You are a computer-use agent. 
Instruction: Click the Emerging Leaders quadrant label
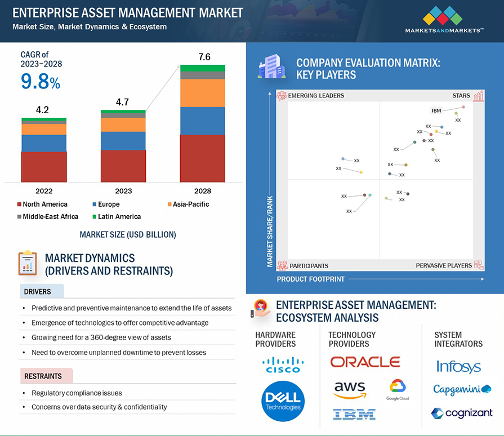[x=315, y=96]
